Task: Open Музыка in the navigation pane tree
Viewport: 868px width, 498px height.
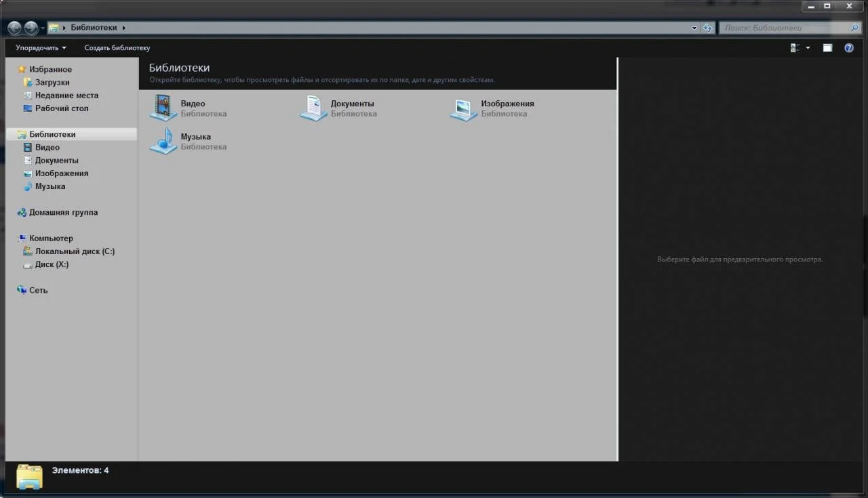Action: [x=44, y=186]
